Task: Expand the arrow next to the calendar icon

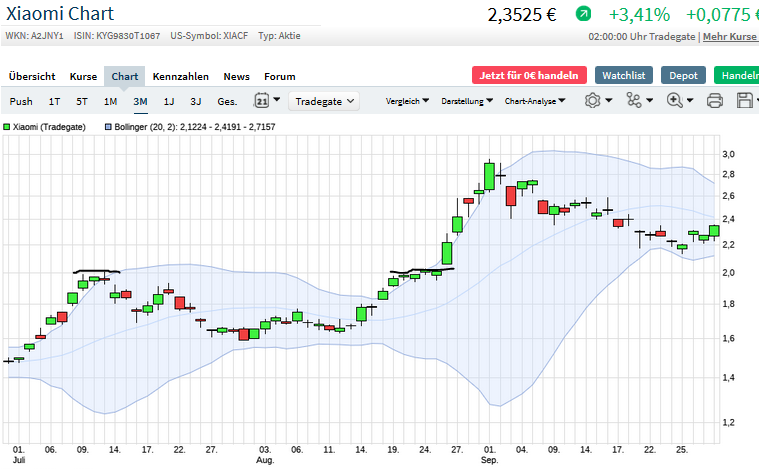Action: (x=277, y=100)
